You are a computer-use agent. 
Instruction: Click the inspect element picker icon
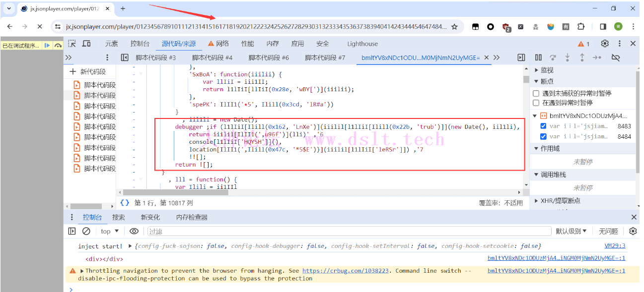(72, 44)
